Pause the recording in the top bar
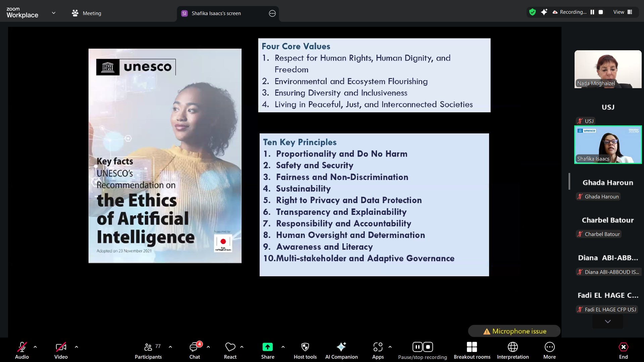Screen dimensions: 644x362 coord(592,12)
